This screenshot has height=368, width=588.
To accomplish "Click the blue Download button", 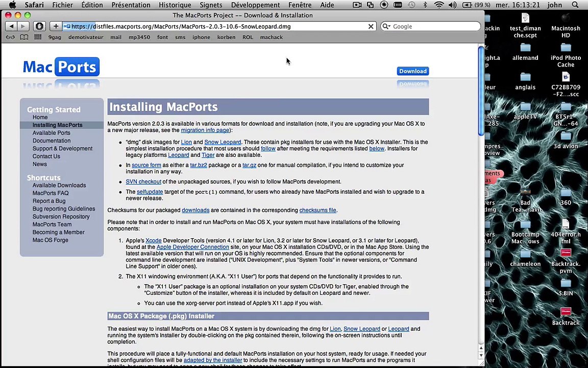I will 412,71.
